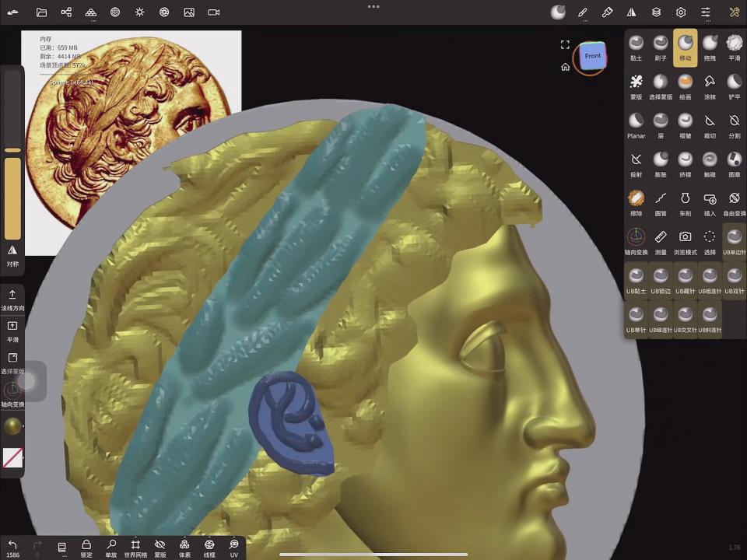Choose the UB黏土 custom brush
The width and height of the screenshot is (747, 560).
pos(636,281)
